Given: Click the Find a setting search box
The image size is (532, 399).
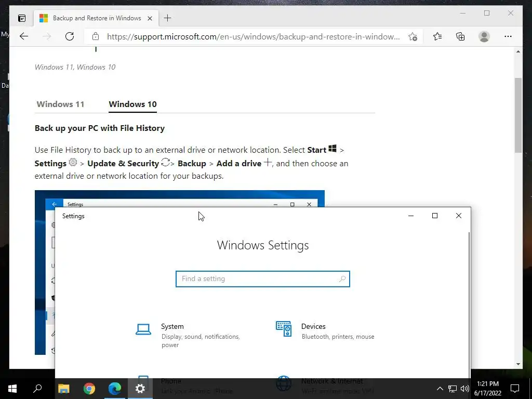Looking at the screenshot, I should pos(262,279).
